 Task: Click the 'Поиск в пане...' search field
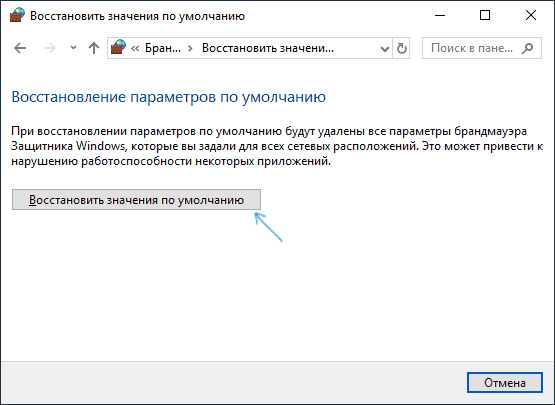point(482,48)
